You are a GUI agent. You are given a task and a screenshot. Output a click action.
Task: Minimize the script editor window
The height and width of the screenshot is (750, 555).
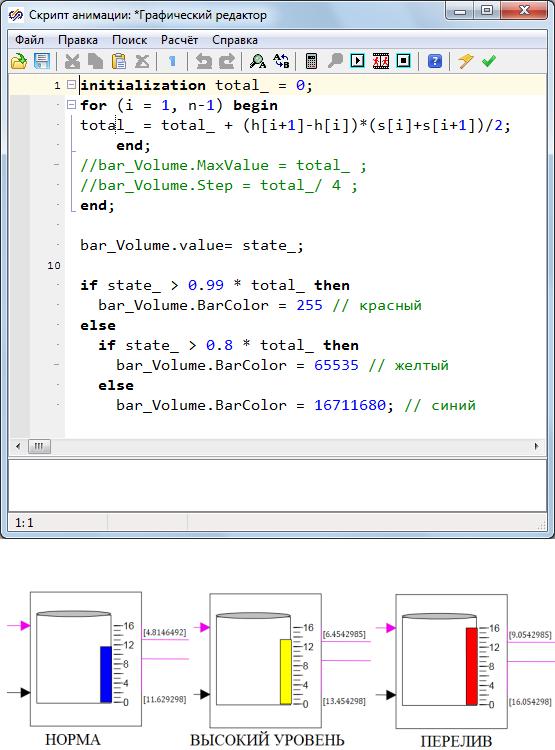click(x=460, y=10)
